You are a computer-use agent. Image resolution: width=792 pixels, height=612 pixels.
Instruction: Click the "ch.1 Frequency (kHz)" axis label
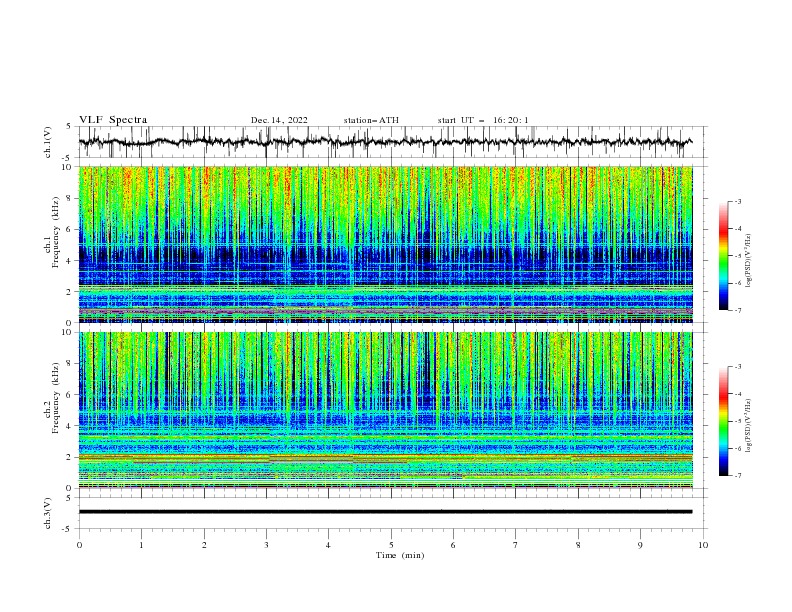click(x=52, y=231)
